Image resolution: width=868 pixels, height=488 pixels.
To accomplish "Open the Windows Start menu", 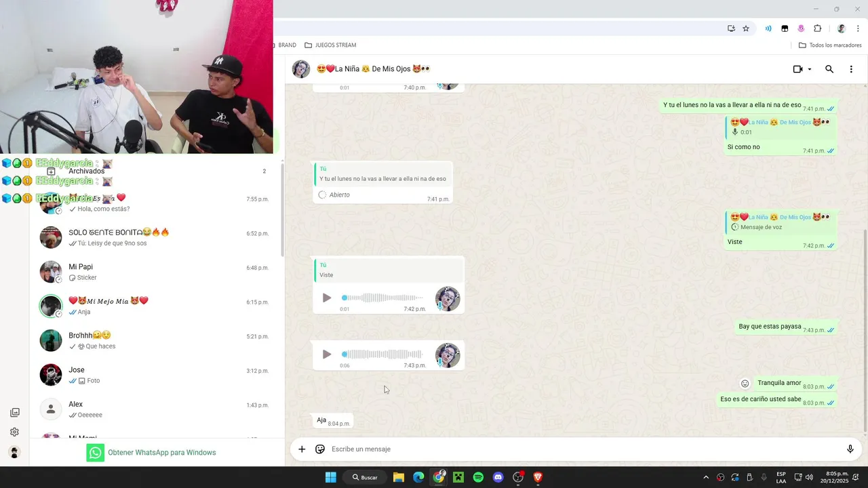I will [x=330, y=477].
